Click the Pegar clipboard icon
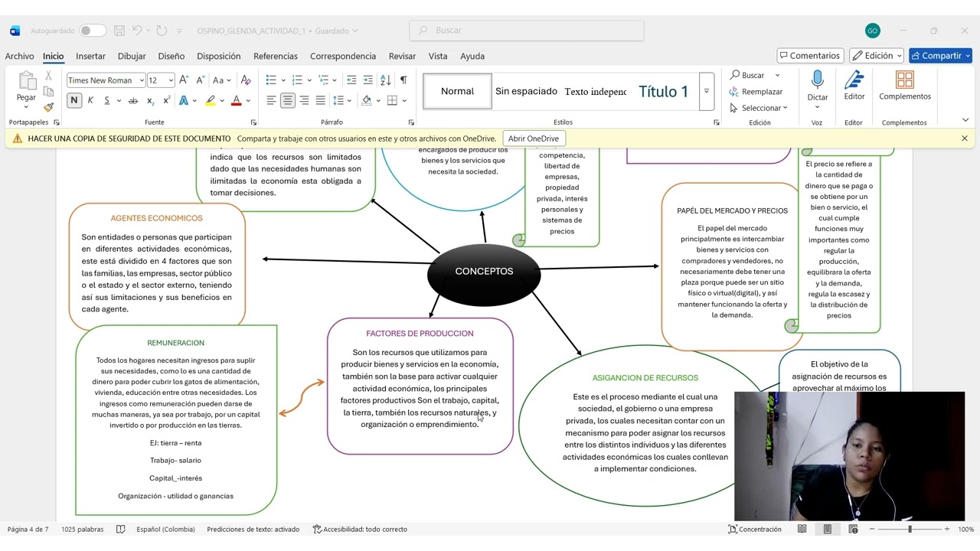980x551 pixels. click(x=26, y=81)
